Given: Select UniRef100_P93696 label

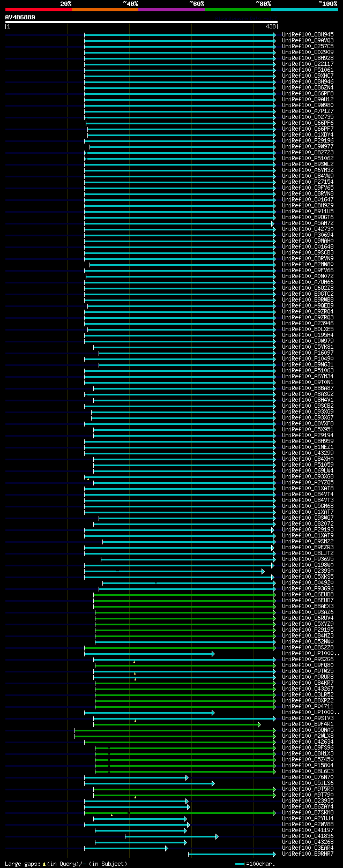Looking at the screenshot, I should [308, 589].
